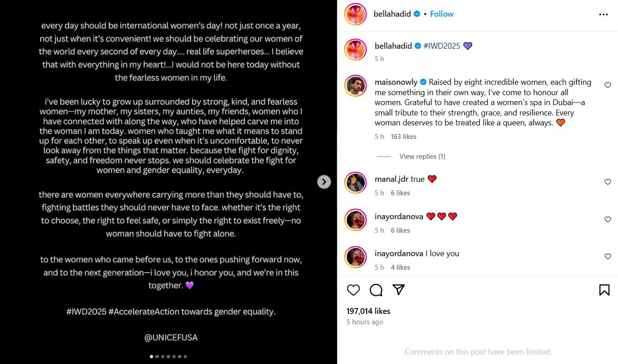Expand replies under maisonowly's comment
This screenshot has width=618, height=364.
click(x=422, y=156)
